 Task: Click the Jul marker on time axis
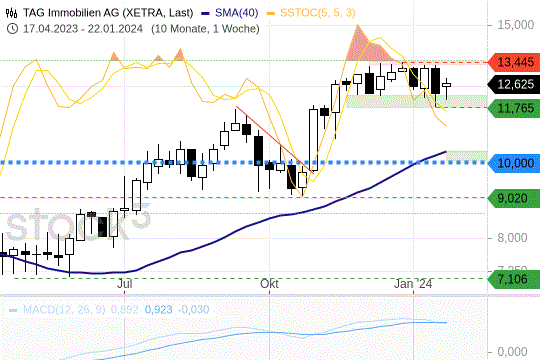tap(125, 284)
